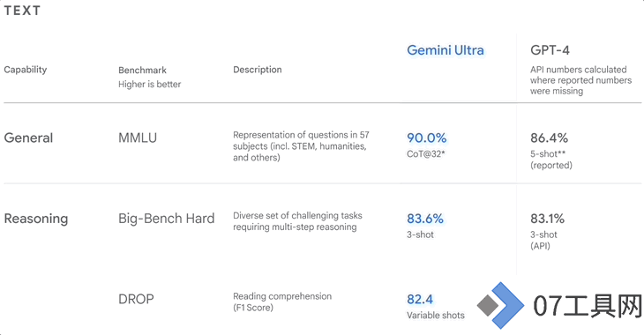Screen dimensions: 644x335
Task: Click the Capability column header
Action: click(26, 70)
